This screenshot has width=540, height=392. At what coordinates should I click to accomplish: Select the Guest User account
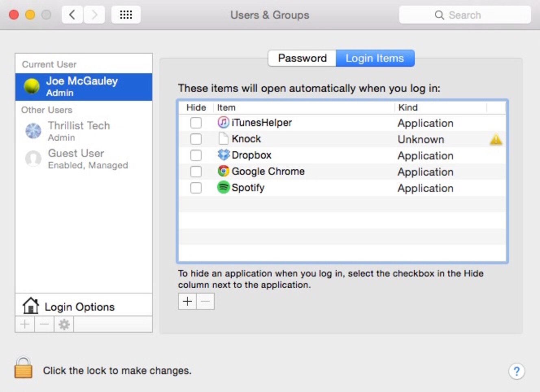pos(76,159)
